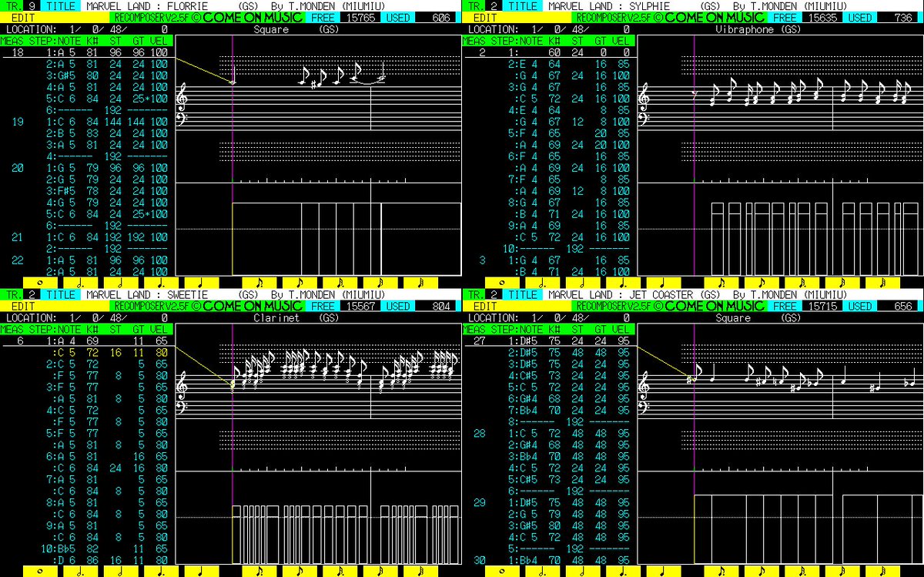Click Vibraphone instrument name
Screen dimensions: 924x577
[x=744, y=29]
